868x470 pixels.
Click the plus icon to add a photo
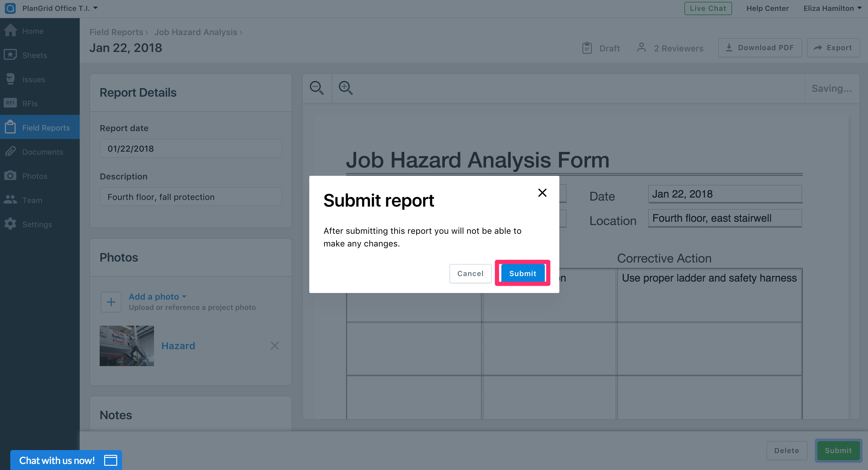click(111, 302)
